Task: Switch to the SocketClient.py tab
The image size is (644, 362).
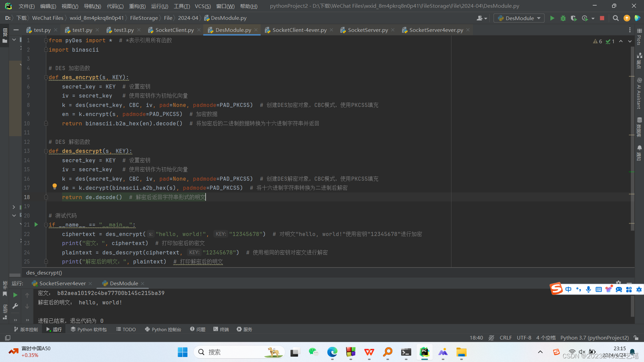Action: [x=174, y=30]
